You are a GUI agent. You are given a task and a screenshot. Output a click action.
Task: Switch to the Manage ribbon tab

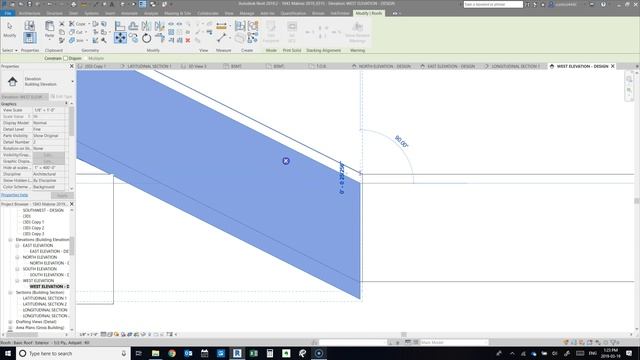point(247,13)
